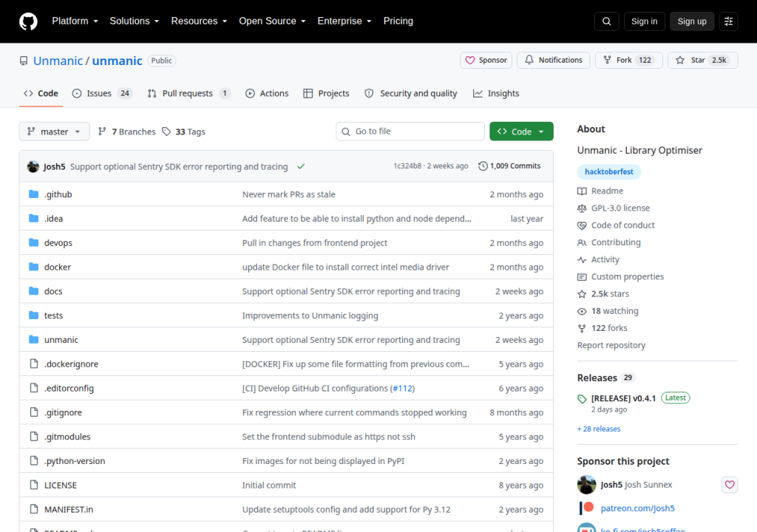Open the master branch selector dropdown

tap(54, 132)
